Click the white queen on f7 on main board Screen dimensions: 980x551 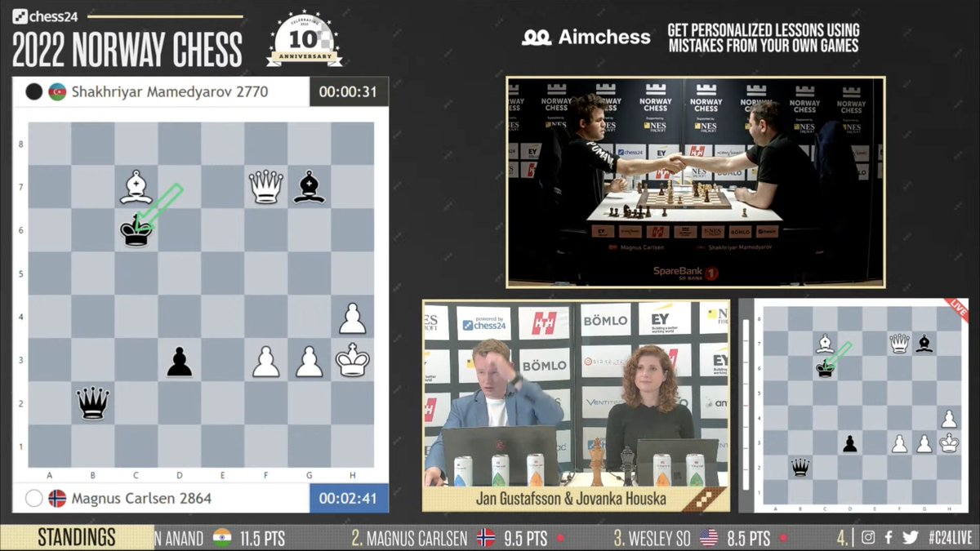(x=265, y=187)
